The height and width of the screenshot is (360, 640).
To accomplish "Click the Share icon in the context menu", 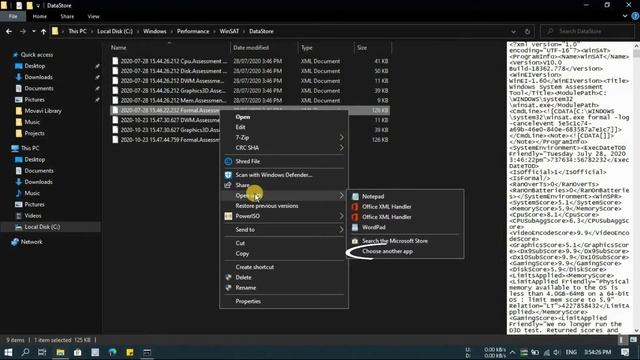I will [228, 185].
